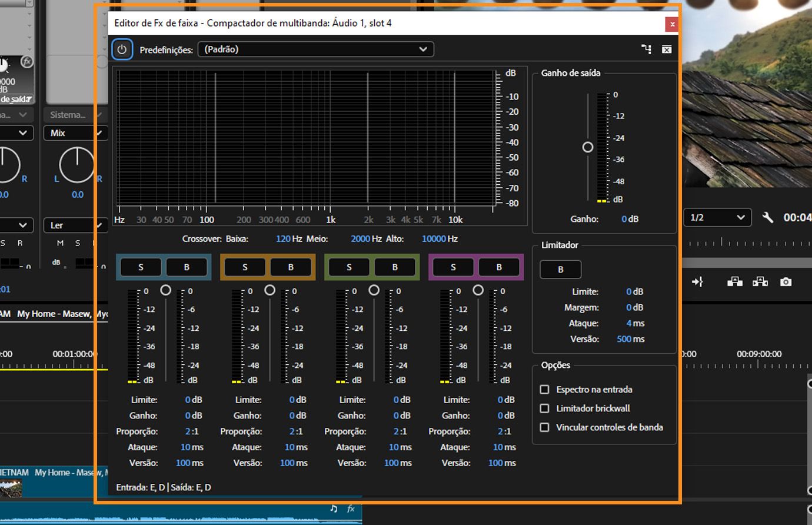This screenshot has width=812, height=525.
Task: Click the Extract icon in the Program Monitor
Action: (x=760, y=282)
